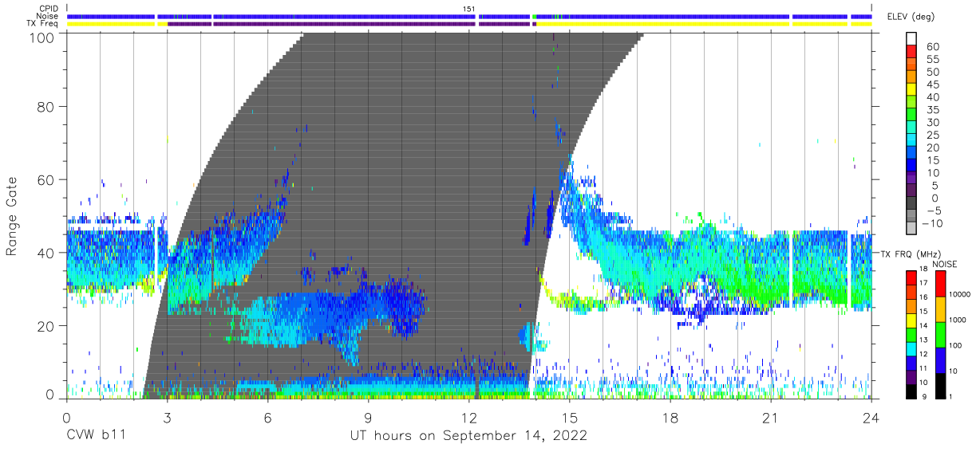Click the x-axis tick label 21
The width and height of the screenshot is (980, 452).
[771, 418]
